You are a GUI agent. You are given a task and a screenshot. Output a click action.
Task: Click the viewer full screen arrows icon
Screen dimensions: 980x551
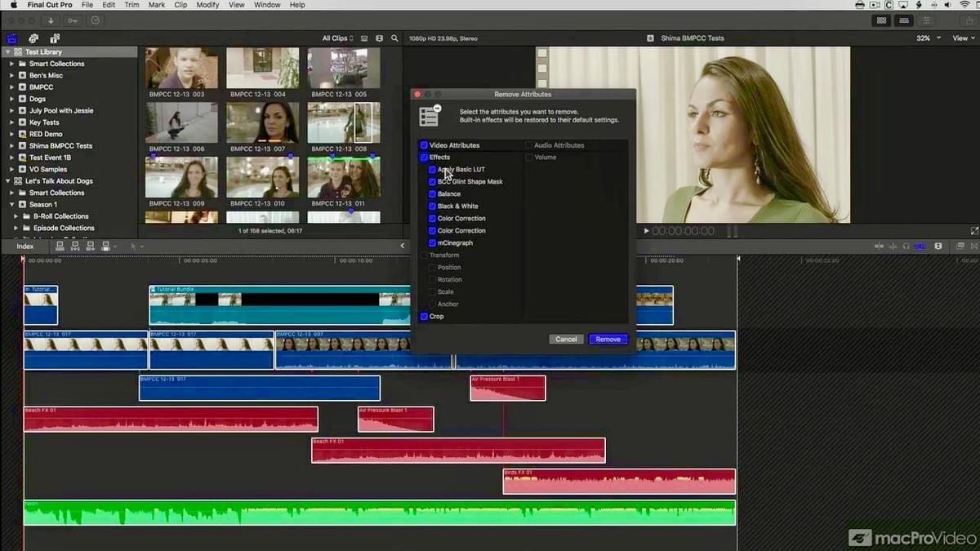(973, 231)
